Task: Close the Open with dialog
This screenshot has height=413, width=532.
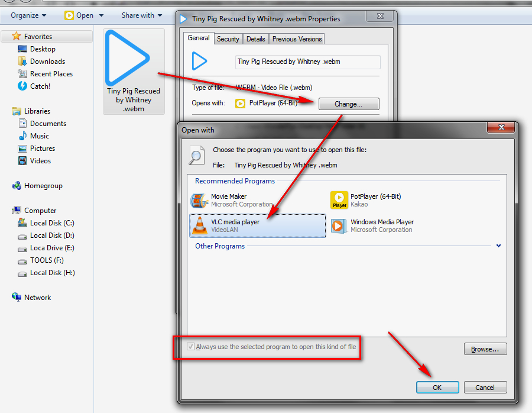Action: tap(501, 127)
